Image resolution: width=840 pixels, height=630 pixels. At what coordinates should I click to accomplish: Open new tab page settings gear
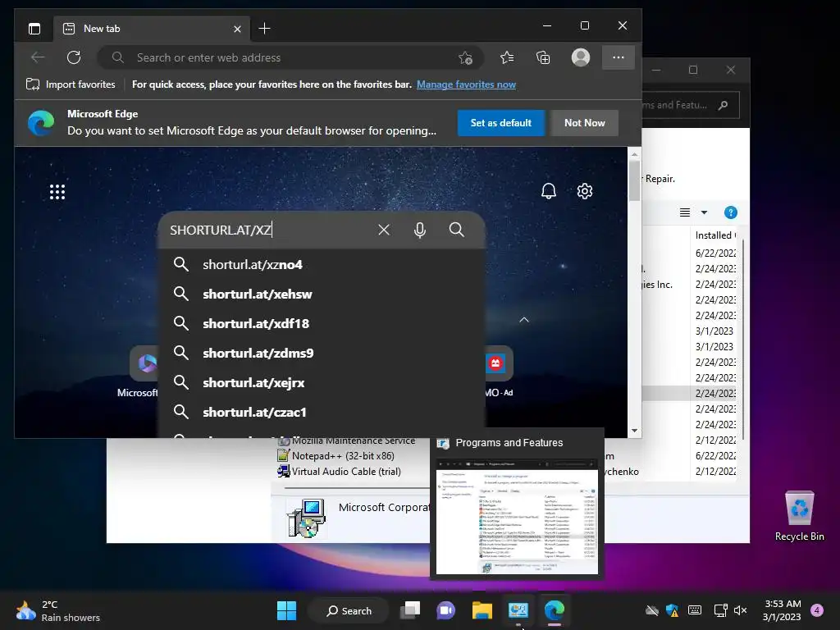click(x=584, y=190)
